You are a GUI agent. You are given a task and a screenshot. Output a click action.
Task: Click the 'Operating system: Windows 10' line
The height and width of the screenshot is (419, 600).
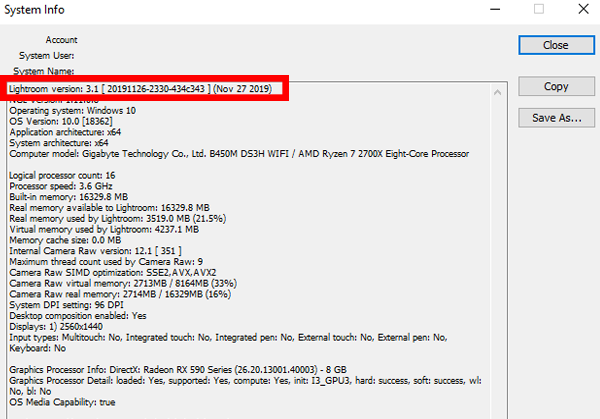[73, 111]
